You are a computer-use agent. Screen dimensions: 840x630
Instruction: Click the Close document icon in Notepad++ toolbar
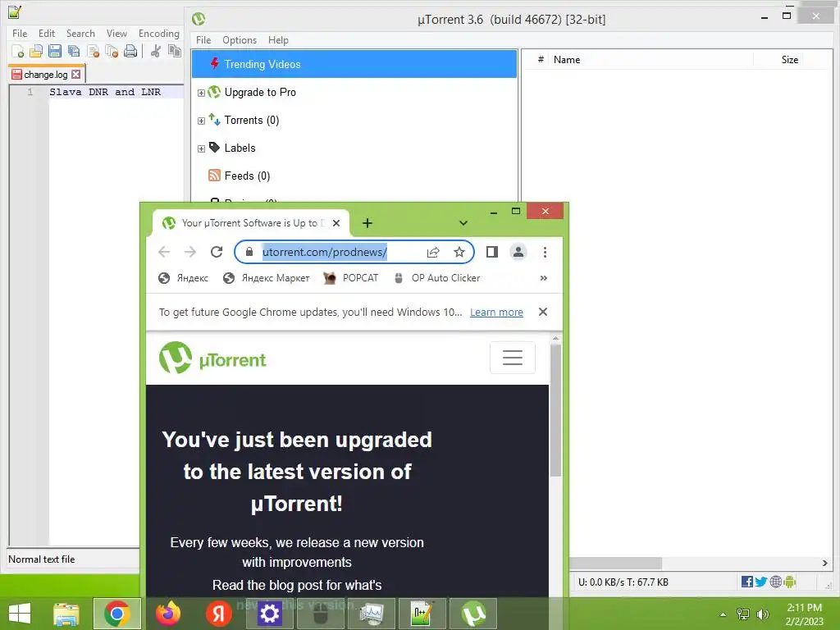click(93, 52)
